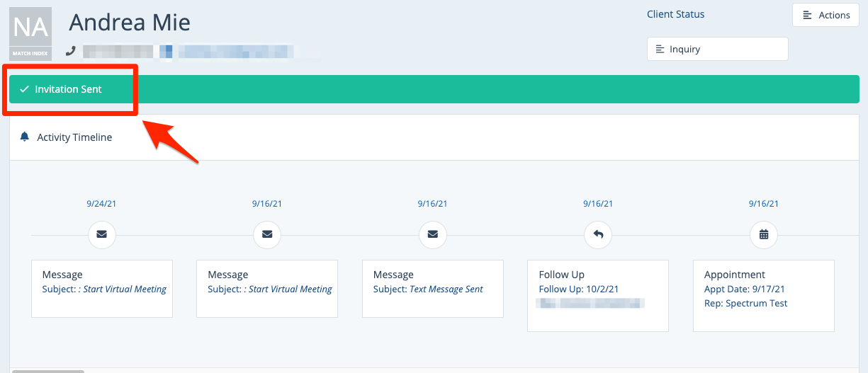Click the horizontal scrollbar below the timeline
Screen dimensions: 868x373
coord(47,371)
